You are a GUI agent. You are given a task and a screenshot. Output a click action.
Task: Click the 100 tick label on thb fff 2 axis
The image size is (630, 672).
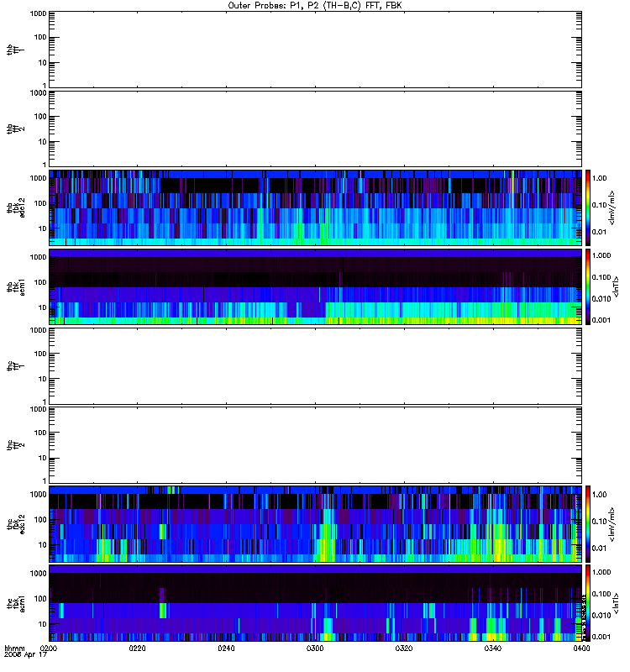pos(40,117)
